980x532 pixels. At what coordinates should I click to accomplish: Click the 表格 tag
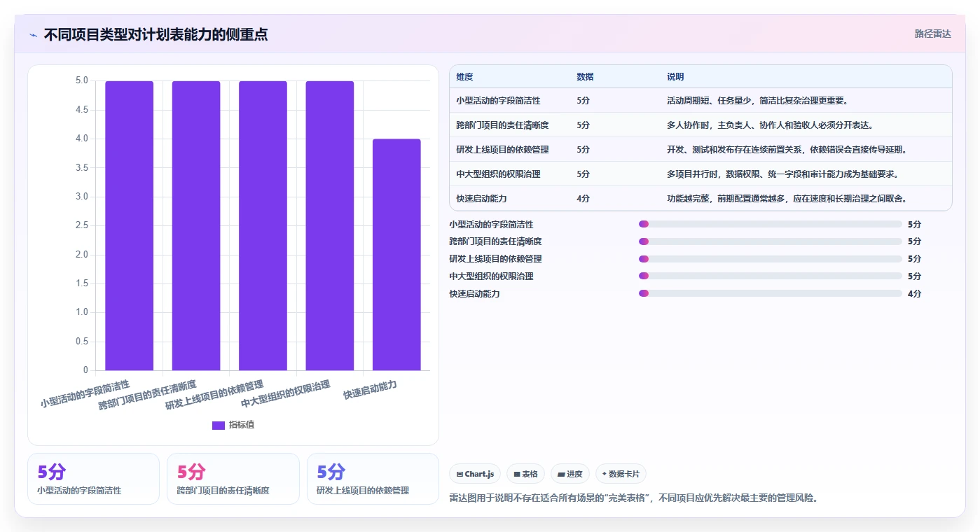(525, 474)
